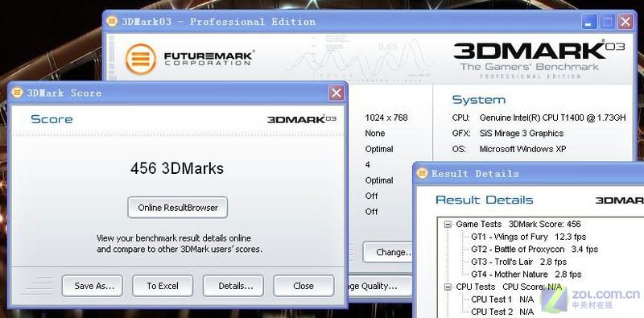Collapse the Game Tests tree node
This screenshot has width=644, height=318.
pos(448,225)
